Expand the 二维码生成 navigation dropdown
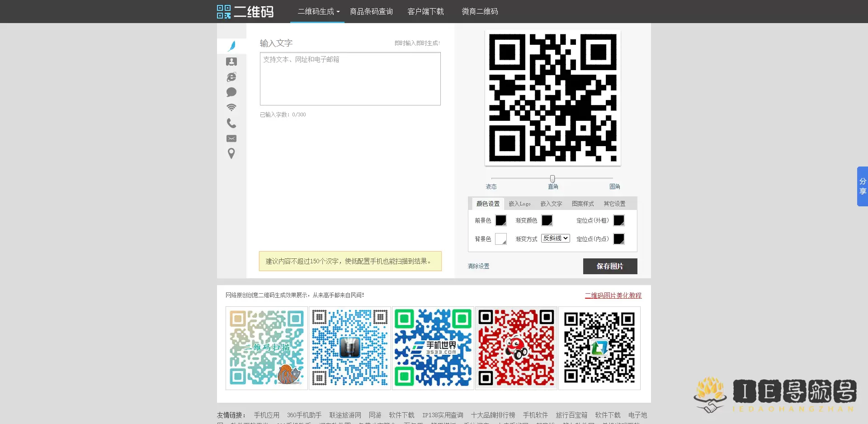Image resolution: width=868 pixels, height=424 pixels. coord(318,12)
